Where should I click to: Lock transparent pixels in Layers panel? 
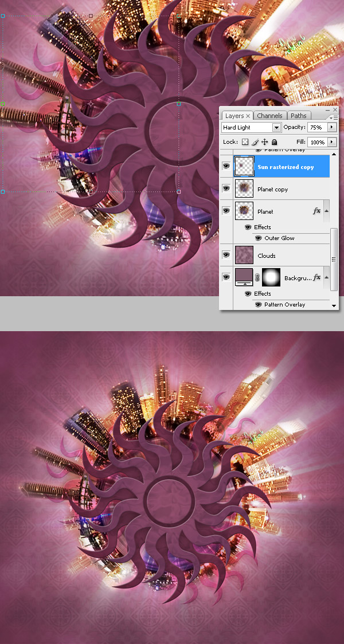pos(245,142)
